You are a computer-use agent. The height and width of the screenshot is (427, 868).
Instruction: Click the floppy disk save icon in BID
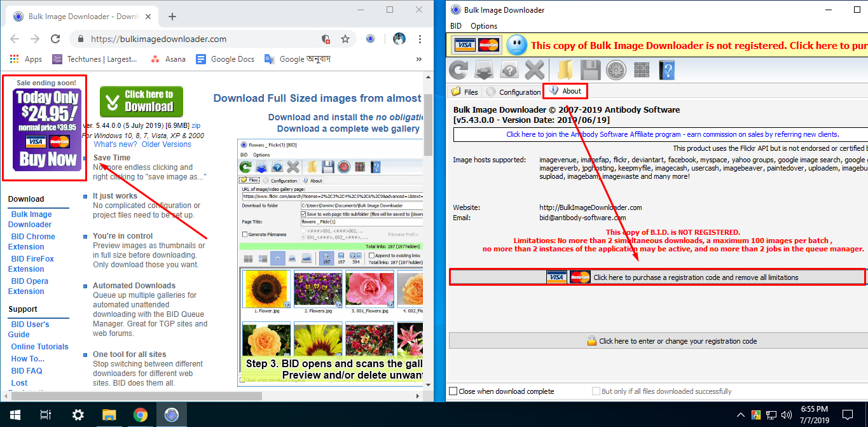[x=590, y=69]
